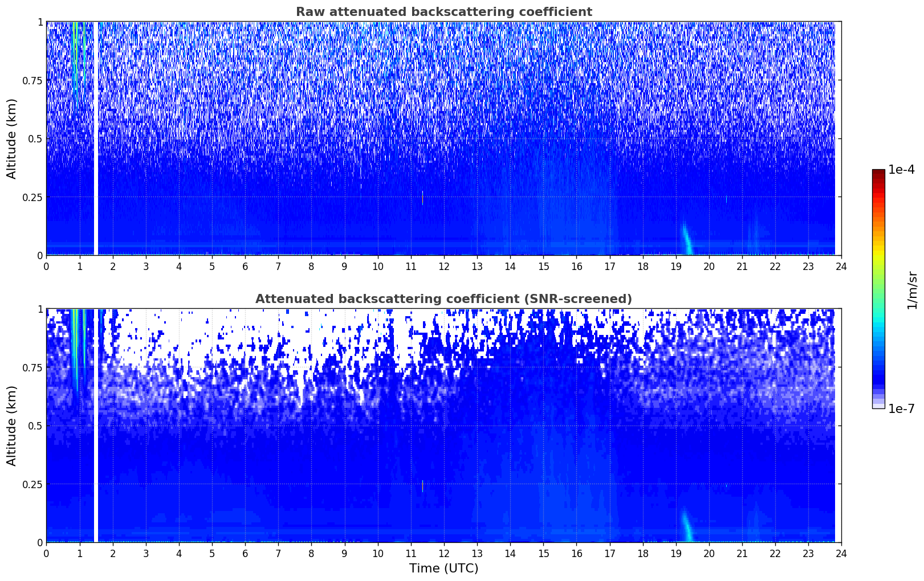Click the dark red top of the colorbar
This screenshot has height=581, width=924.
(878, 173)
